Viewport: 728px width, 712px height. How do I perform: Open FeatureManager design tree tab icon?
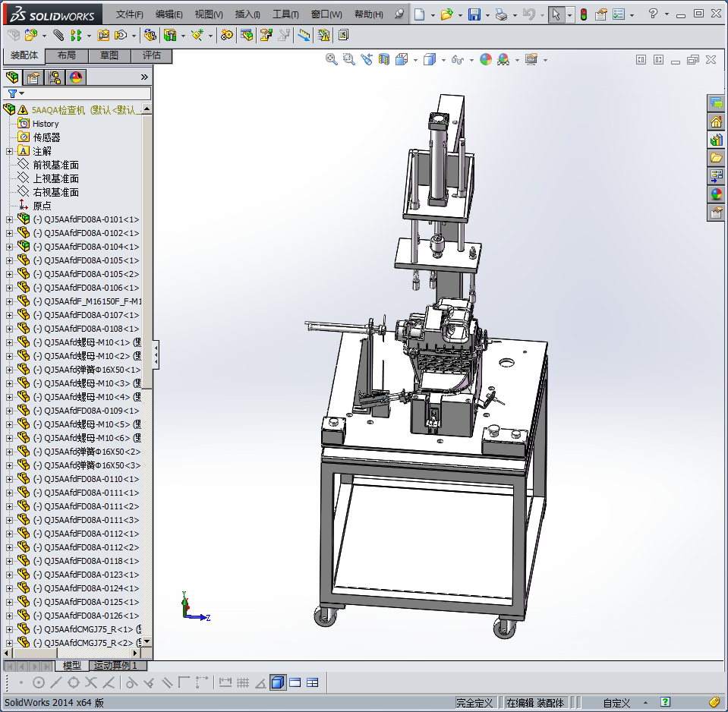click(x=13, y=77)
